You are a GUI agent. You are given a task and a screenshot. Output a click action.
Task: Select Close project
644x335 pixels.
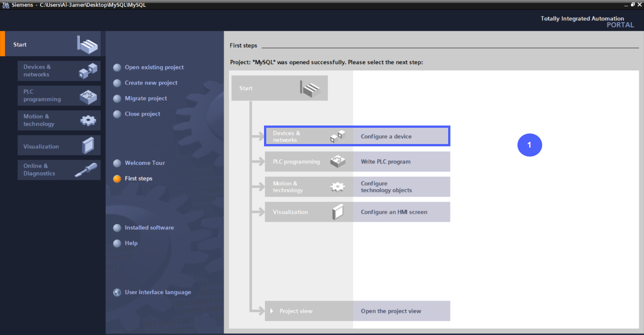[137, 114]
